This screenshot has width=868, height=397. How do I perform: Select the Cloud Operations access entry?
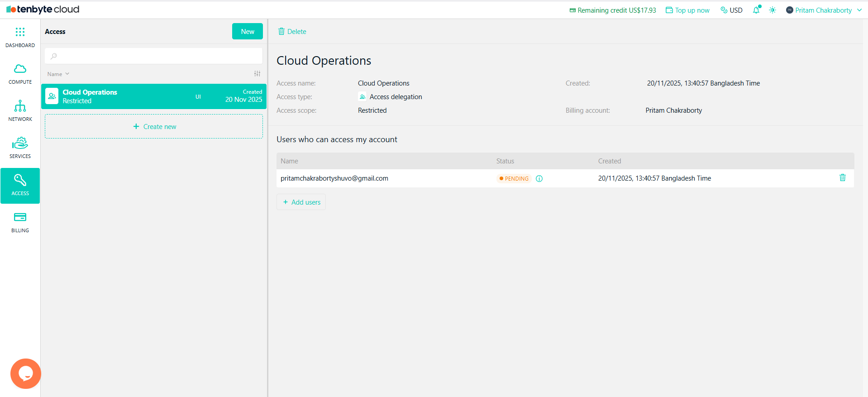pos(154,96)
